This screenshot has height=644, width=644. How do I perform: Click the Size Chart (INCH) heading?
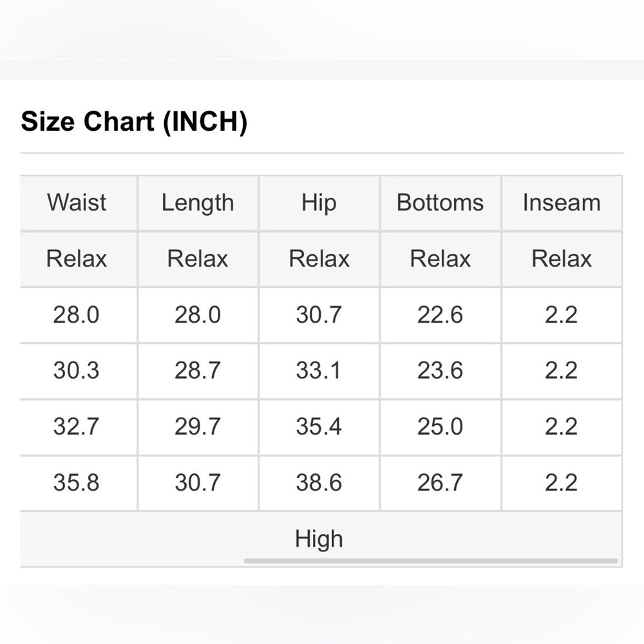134,122
